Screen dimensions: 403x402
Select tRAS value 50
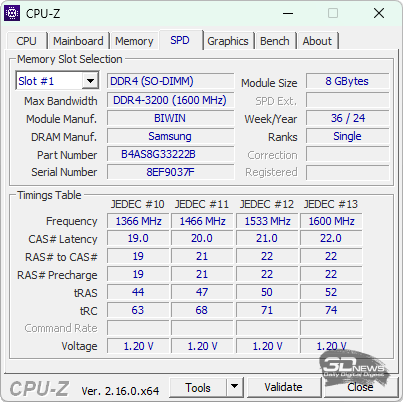267,292
